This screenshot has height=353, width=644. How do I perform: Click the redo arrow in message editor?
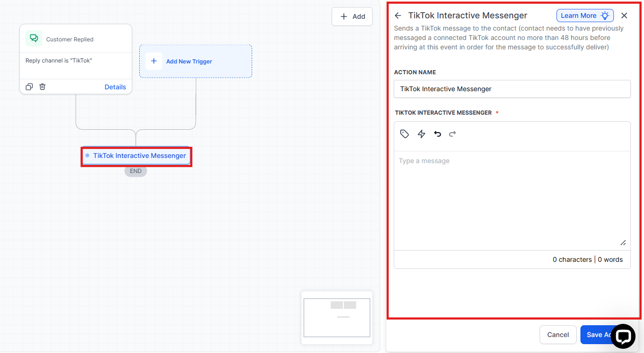coord(453,134)
